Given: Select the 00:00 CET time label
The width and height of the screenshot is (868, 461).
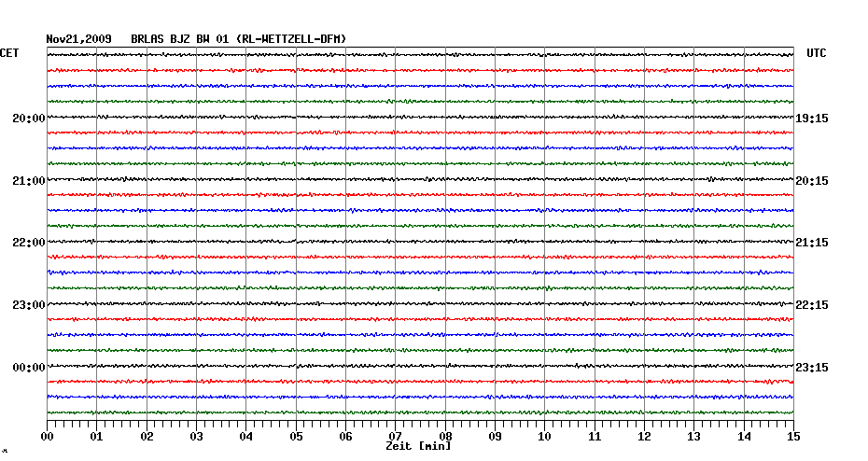Looking at the screenshot, I should pos(29,368).
